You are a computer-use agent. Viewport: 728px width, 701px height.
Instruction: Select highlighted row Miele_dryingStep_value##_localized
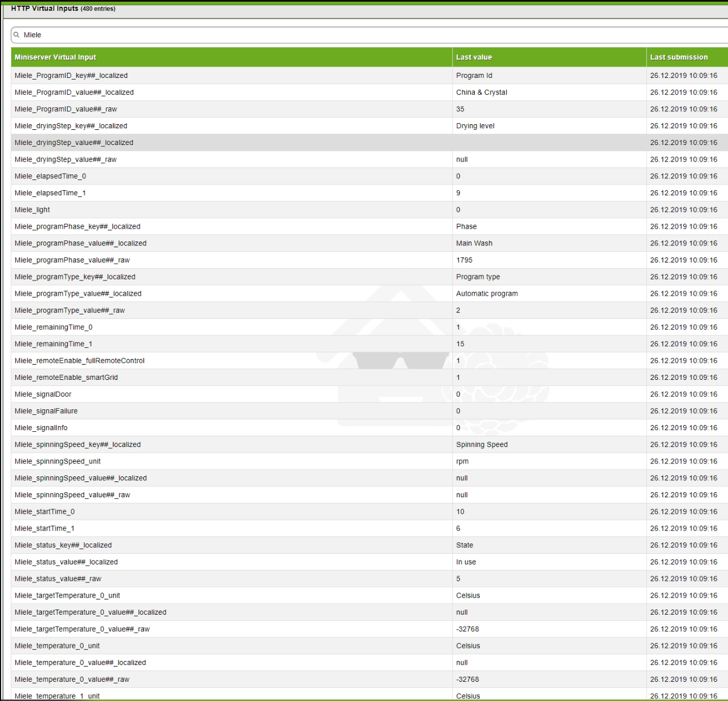point(370,143)
